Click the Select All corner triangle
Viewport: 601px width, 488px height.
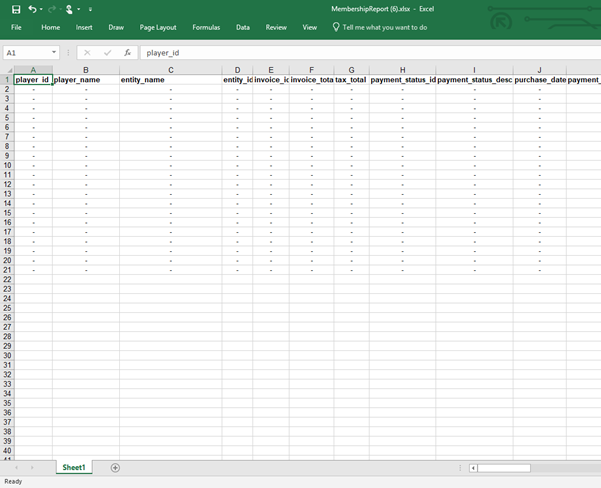(8, 71)
